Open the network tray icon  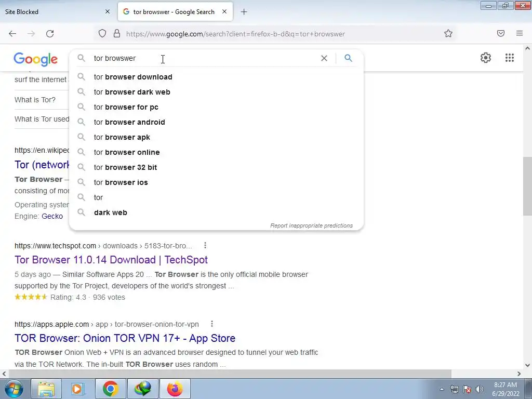coord(454,389)
